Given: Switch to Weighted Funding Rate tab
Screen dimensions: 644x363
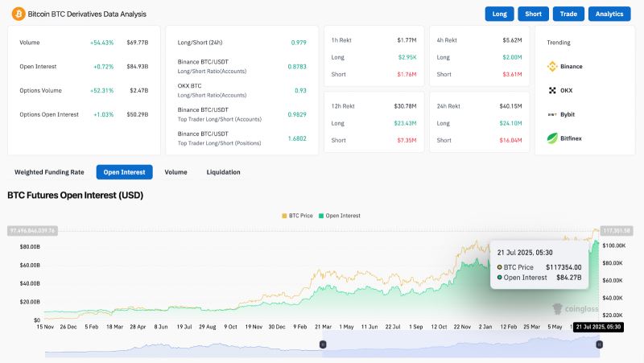Looking at the screenshot, I should coord(49,171).
